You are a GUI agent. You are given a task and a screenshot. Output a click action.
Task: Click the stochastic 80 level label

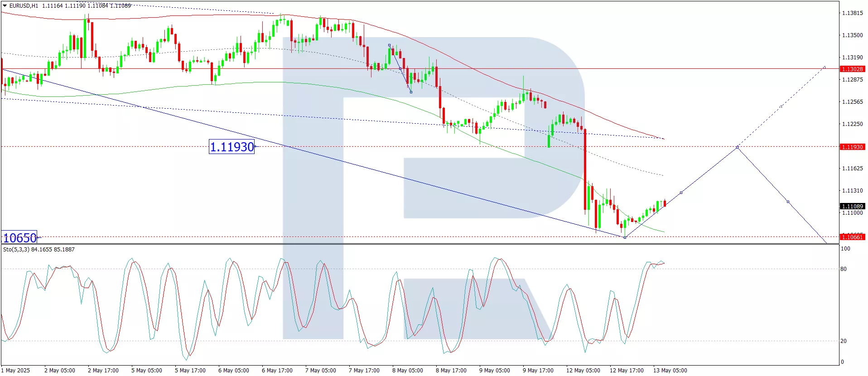843,269
